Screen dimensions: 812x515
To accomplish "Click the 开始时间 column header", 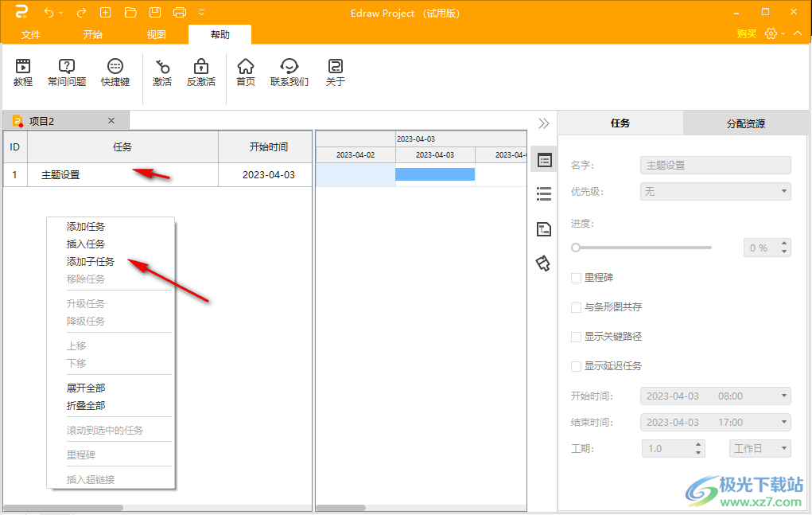I will click(265, 147).
